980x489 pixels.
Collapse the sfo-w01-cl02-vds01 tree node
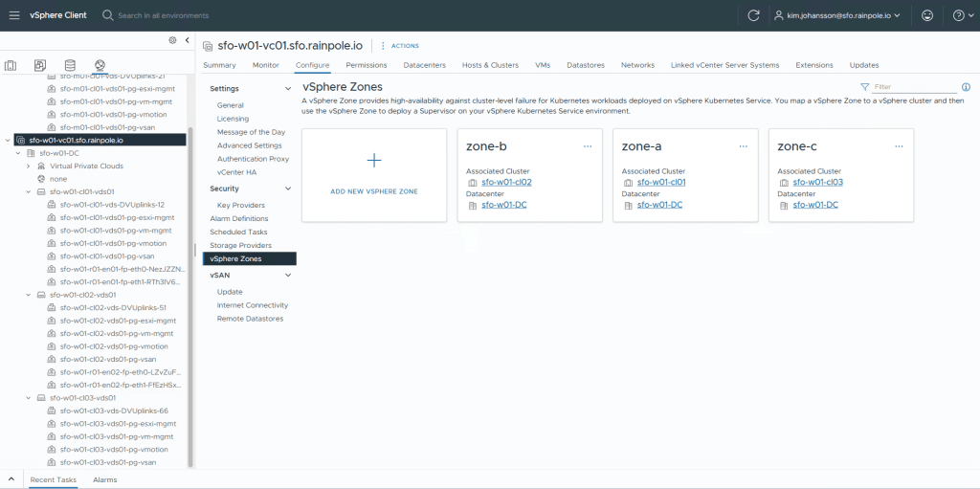[x=28, y=295]
